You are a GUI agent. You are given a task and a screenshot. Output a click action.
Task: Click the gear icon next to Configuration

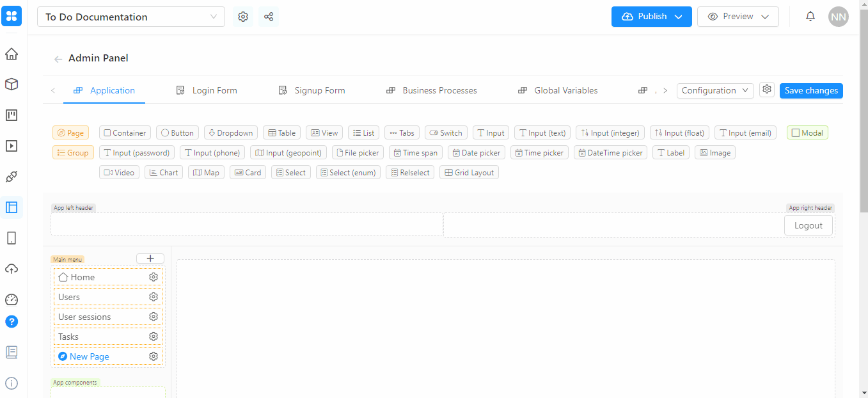[x=767, y=90]
